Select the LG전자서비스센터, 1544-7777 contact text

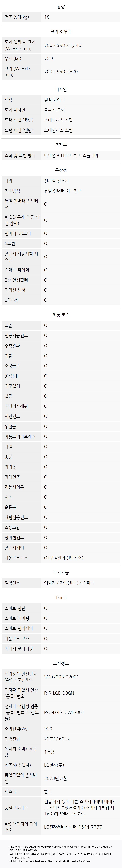73,827
